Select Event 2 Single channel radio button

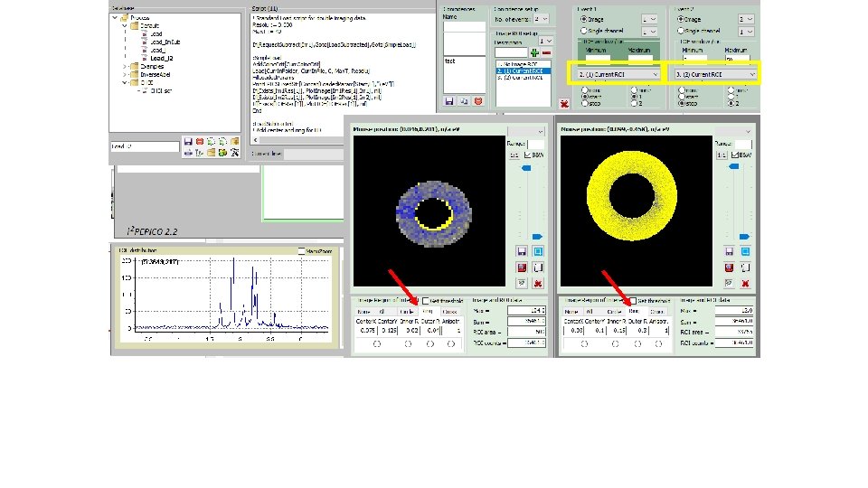(680, 31)
